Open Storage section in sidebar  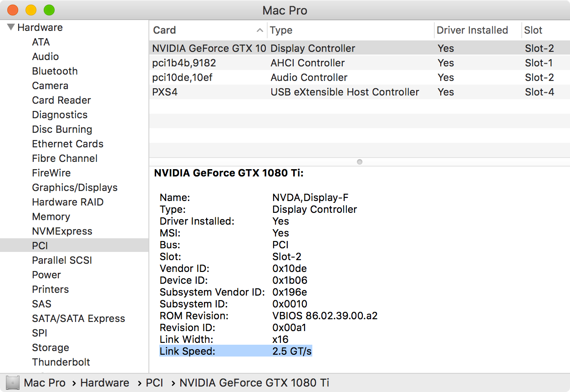click(x=51, y=347)
